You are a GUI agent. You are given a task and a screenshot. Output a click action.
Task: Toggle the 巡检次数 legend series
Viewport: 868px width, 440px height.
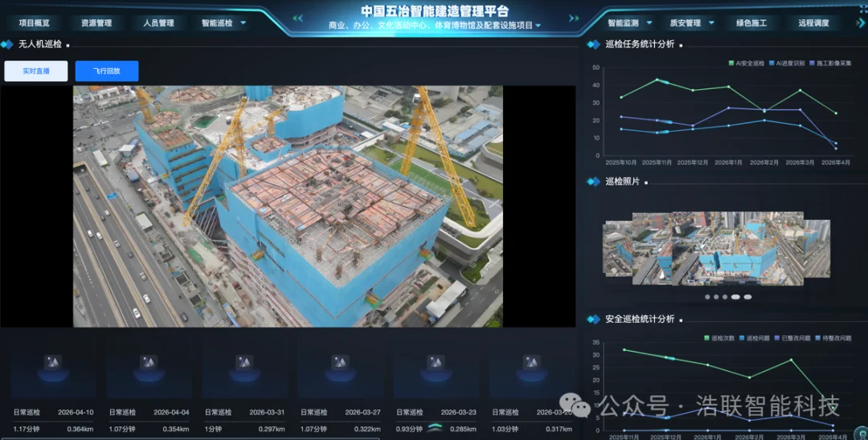click(x=719, y=338)
